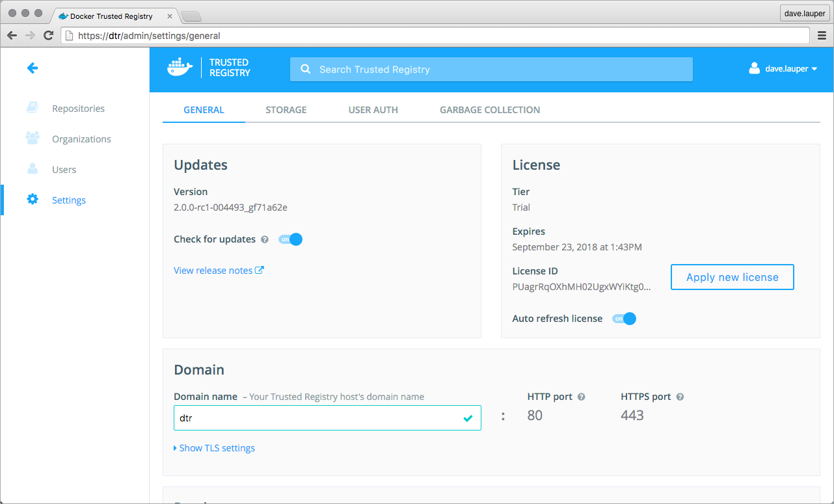This screenshot has height=504, width=834.
Task: Click the help icon beside Check for updates
Action: pos(265,239)
